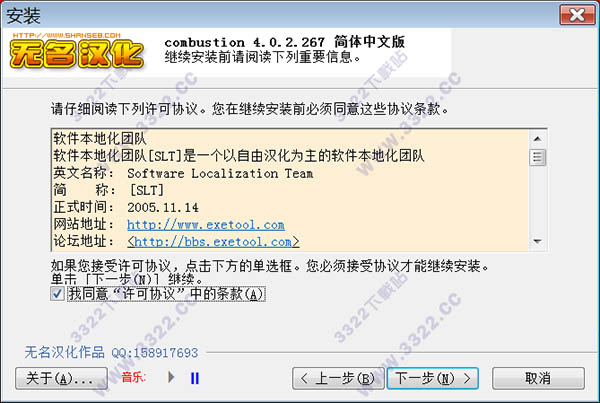Click the 音乐: label
The width and height of the screenshot is (600, 403).
click(134, 377)
